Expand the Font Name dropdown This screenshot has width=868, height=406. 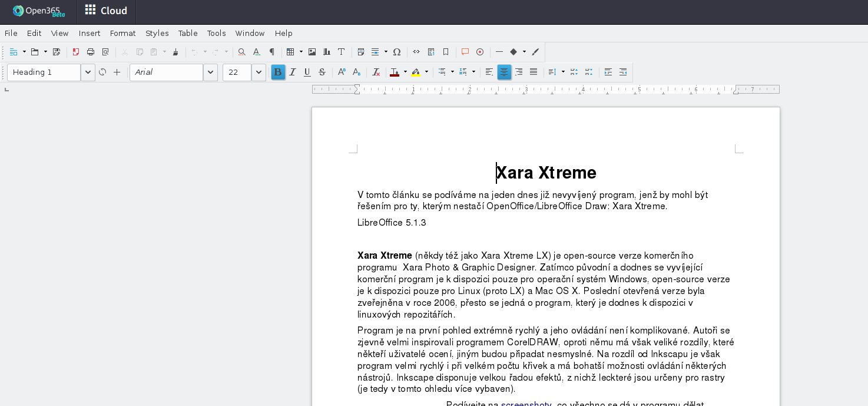pos(210,72)
